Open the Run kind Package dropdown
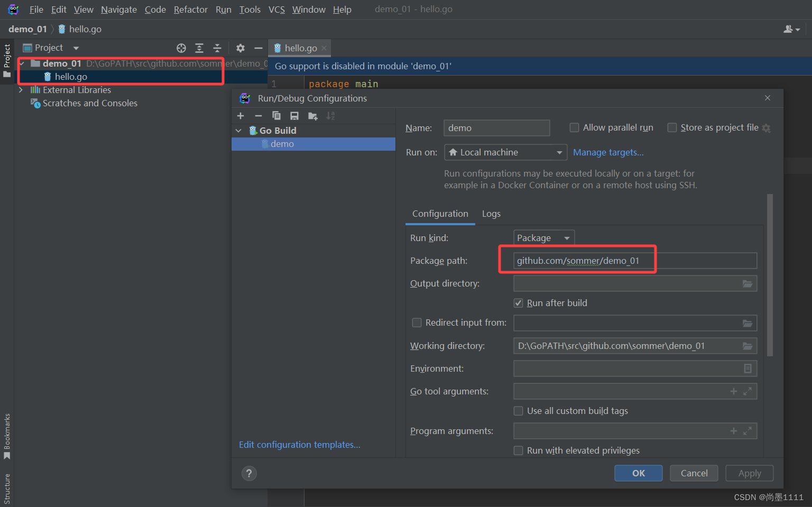 [x=544, y=238]
